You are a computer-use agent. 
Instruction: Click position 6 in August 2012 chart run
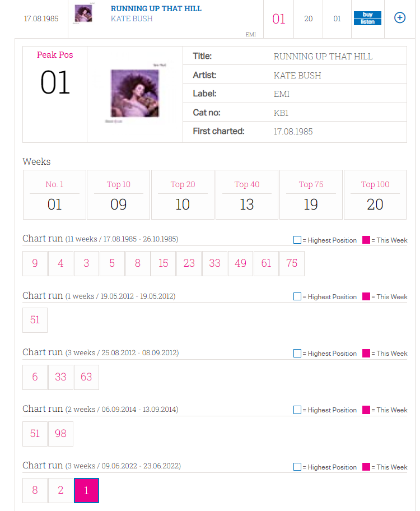point(35,377)
